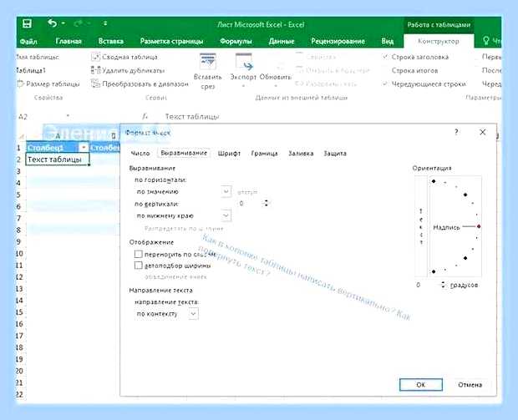
Task: Switch to the Защита dialog tab
Action: coord(335,154)
